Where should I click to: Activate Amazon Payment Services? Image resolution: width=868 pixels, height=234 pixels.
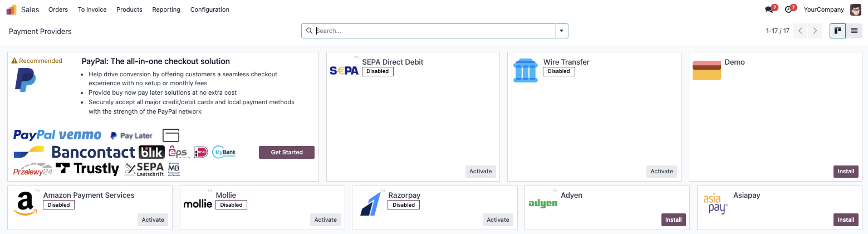(x=153, y=220)
